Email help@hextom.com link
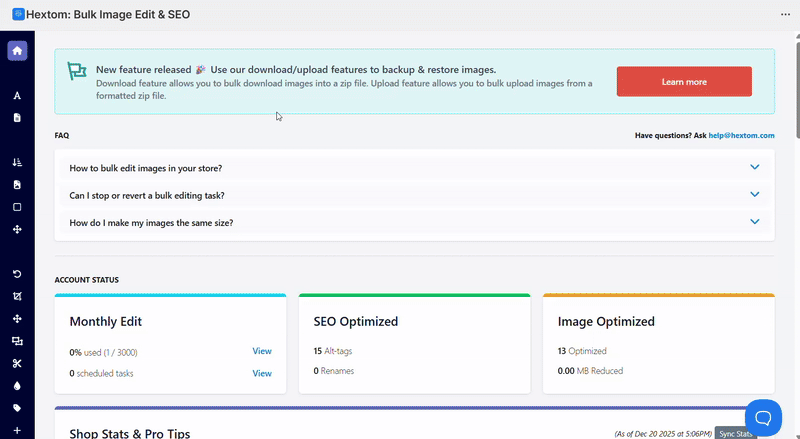Image resolution: width=800 pixels, height=439 pixels. pyautogui.click(x=741, y=135)
